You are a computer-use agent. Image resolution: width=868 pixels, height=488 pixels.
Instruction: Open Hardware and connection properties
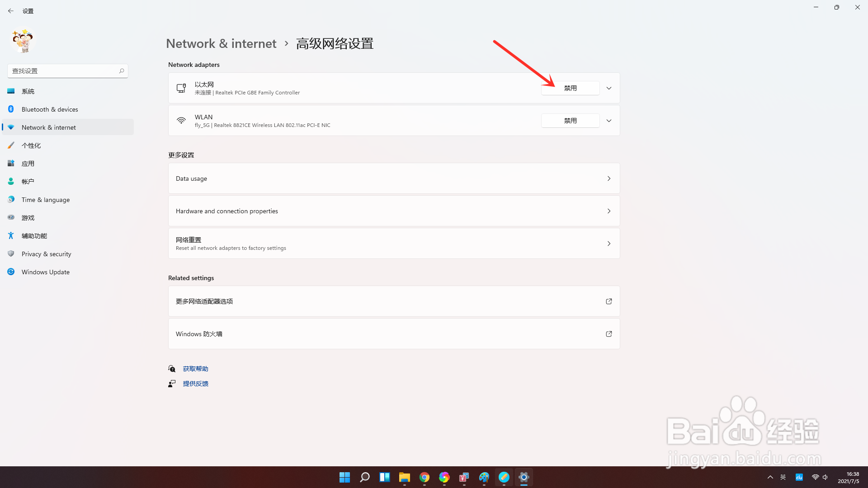394,211
